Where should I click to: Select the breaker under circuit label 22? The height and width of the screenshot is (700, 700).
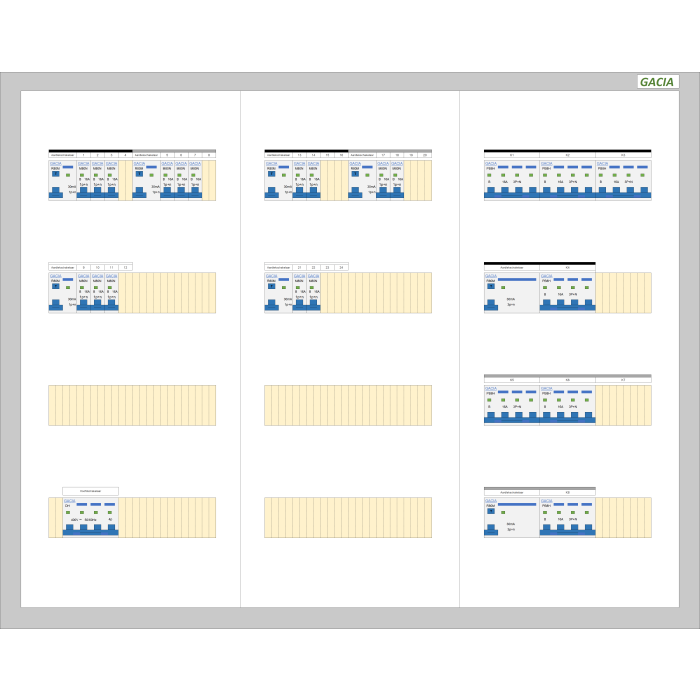coord(314,292)
